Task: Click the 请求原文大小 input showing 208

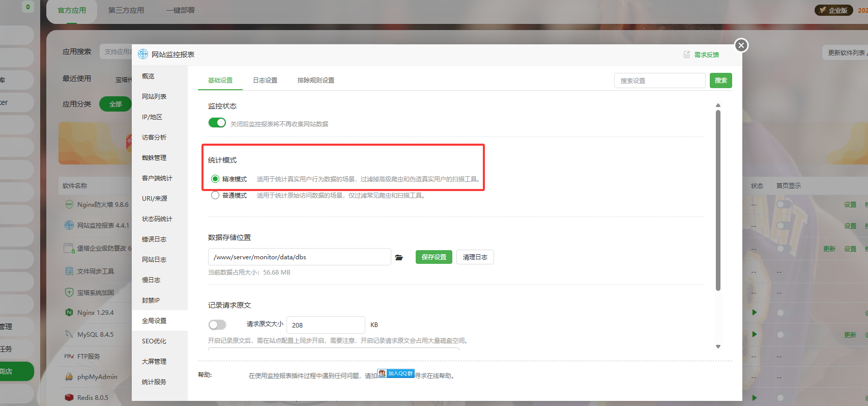Action: tap(326, 325)
